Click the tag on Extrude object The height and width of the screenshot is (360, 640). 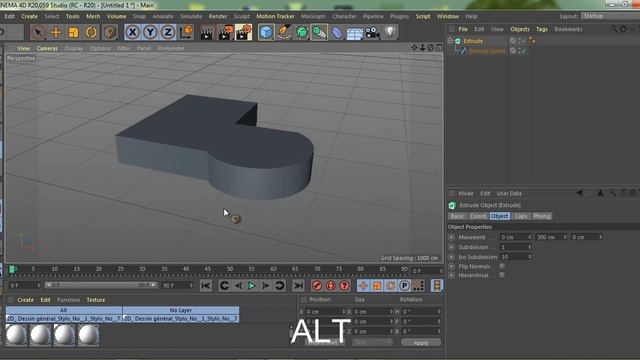click(532, 40)
